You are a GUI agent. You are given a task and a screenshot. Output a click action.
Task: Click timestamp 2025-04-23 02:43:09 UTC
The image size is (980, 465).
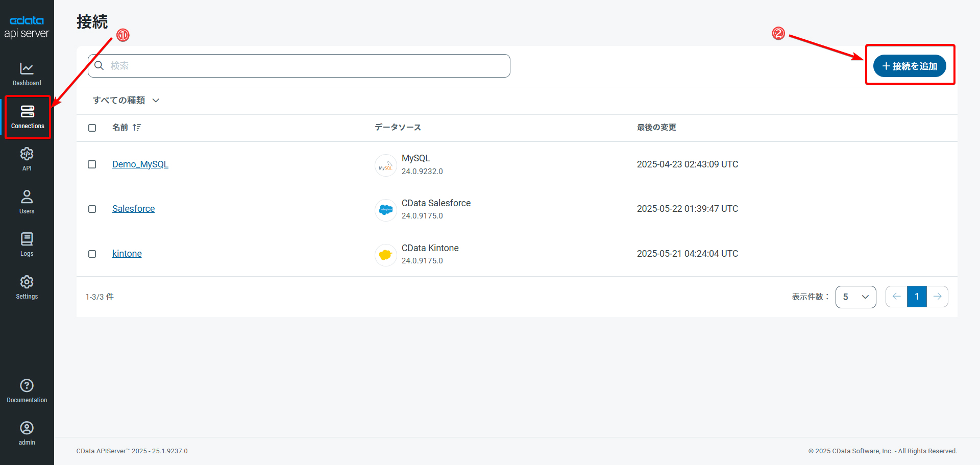688,164
